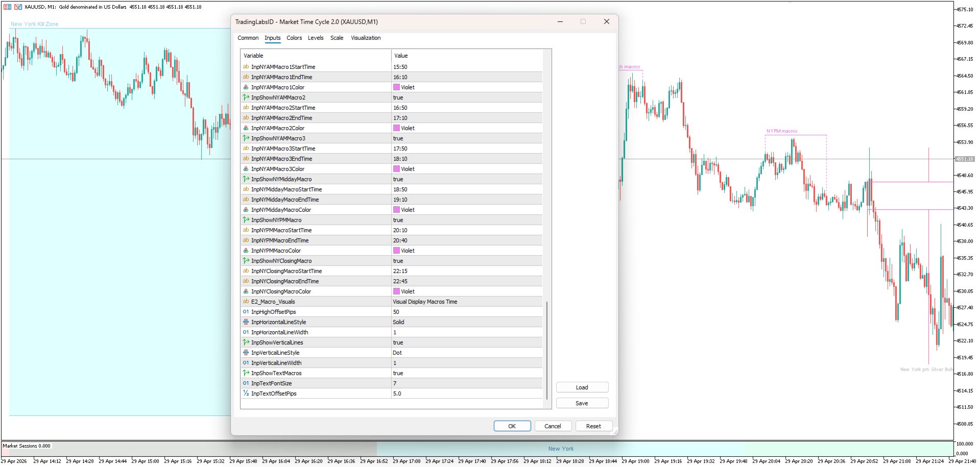Click the green arrow icon of InpShowNYMiddayMacro
980x467 pixels.
tap(246, 179)
